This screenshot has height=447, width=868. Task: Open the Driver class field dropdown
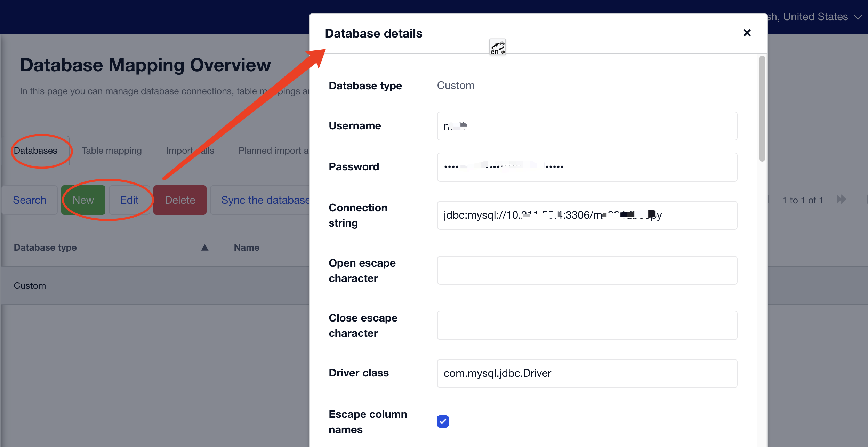click(x=588, y=373)
